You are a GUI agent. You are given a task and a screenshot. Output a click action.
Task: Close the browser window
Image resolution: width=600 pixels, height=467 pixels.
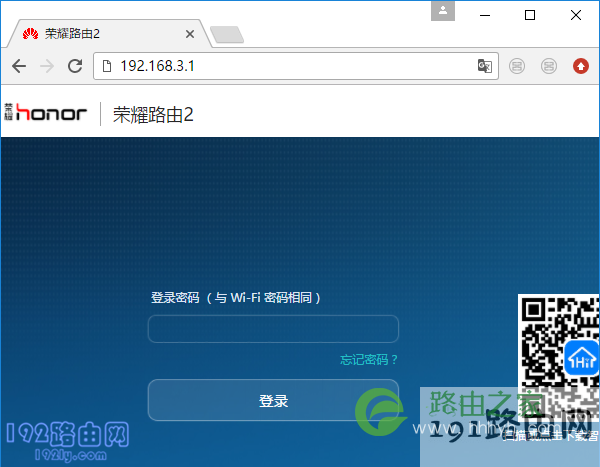click(x=576, y=15)
